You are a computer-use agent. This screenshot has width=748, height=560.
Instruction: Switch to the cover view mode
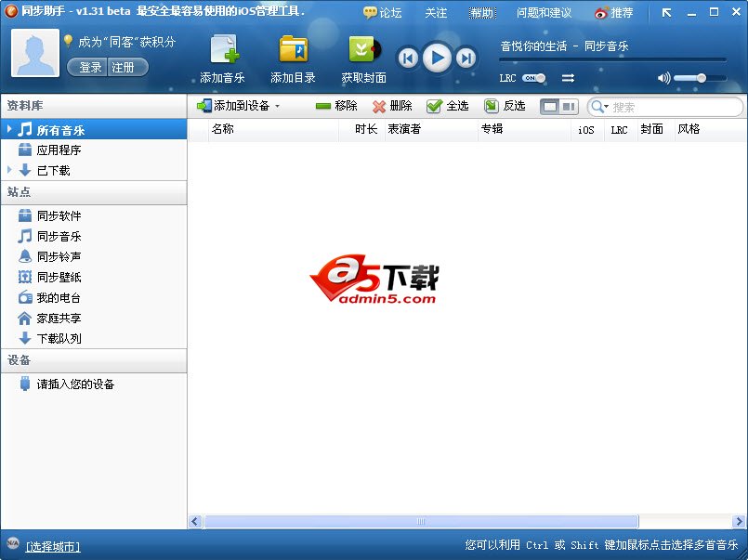point(569,106)
